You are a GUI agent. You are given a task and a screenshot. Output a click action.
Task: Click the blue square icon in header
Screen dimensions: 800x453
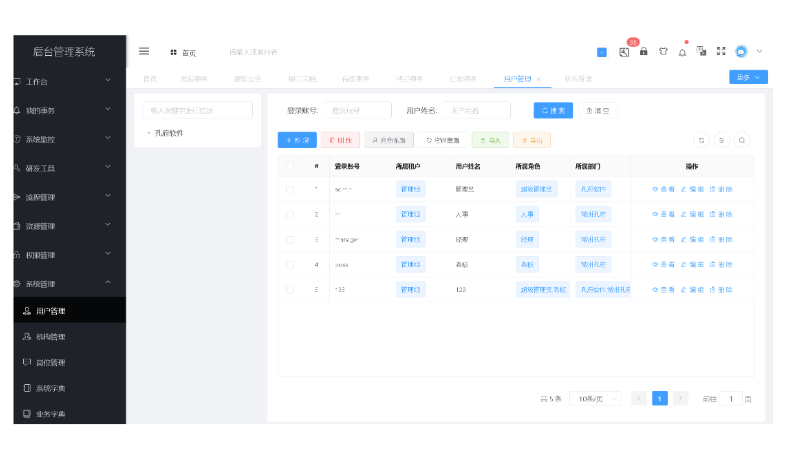point(602,52)
